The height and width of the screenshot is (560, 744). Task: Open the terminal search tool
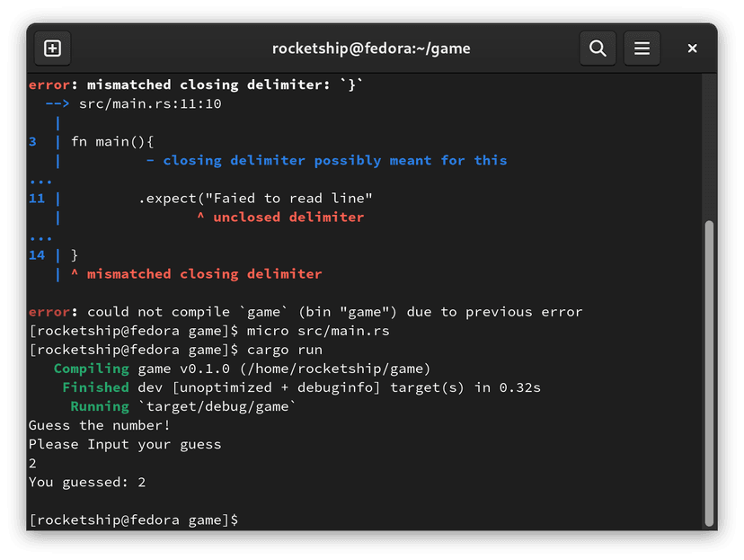tap(598, 49)
